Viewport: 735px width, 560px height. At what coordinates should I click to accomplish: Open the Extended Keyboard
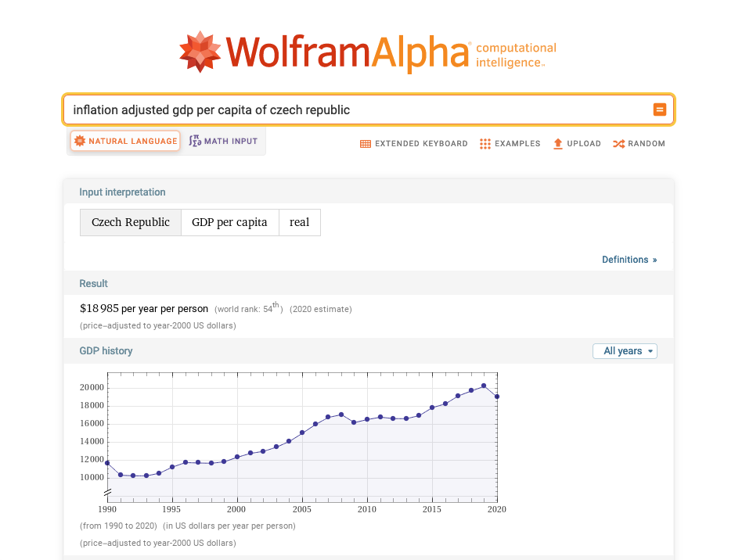coord(413,144)
